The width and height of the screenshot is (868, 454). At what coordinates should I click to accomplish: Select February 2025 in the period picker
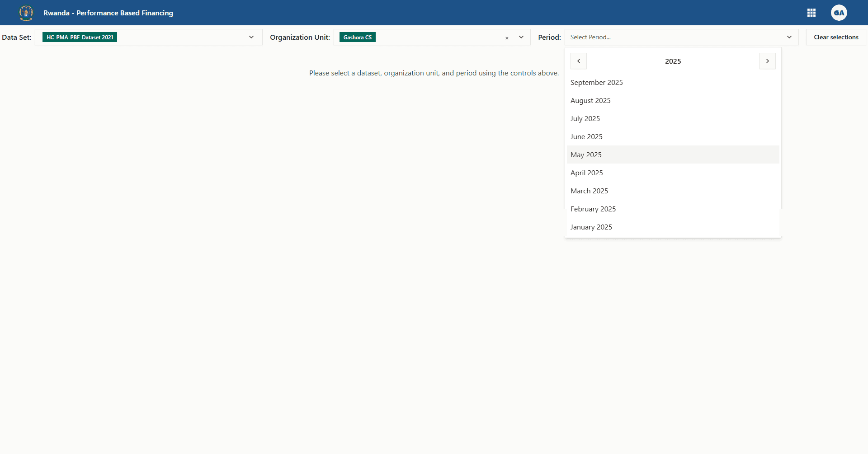coord(593,209)
